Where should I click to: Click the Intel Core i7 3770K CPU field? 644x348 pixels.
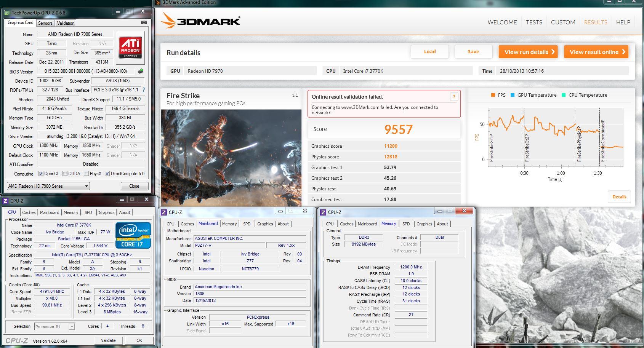pyautogui.click(x=406, y=71)
